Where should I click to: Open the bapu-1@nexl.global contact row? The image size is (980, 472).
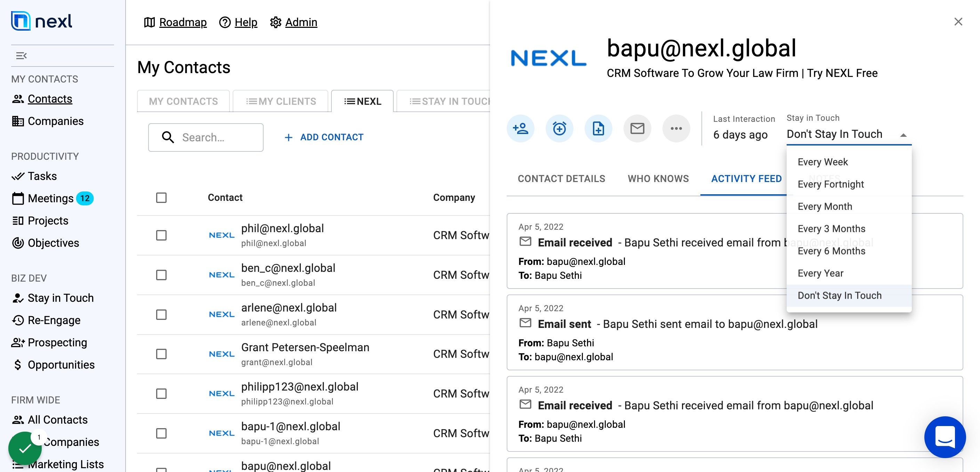click(x=313, y=433)
